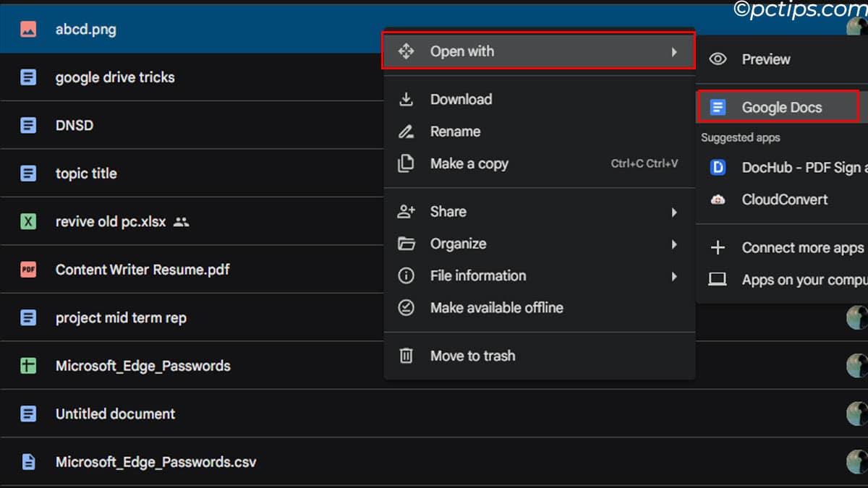
Task: Click the shared people icon on revive old pc.xlsx
Action: pos(182,222)
